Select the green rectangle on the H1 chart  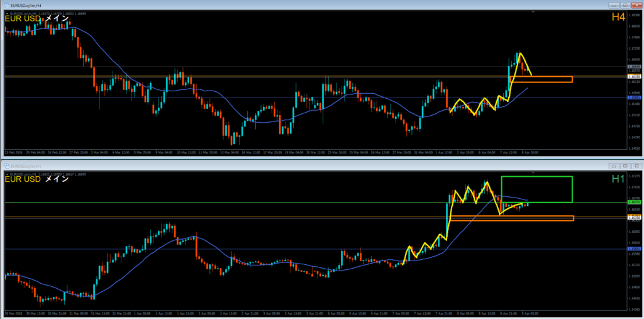[x=536, y=177]
